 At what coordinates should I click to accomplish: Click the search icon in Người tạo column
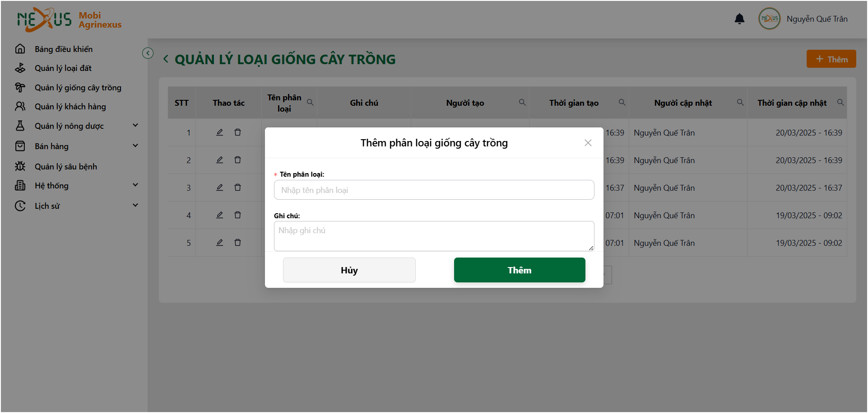coord(522,103)
